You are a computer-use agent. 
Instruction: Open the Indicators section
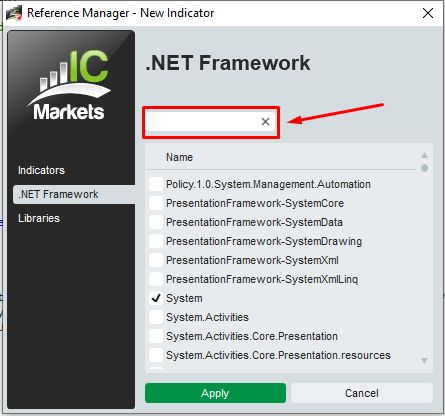pyautogui.click(x=41, y=170)
